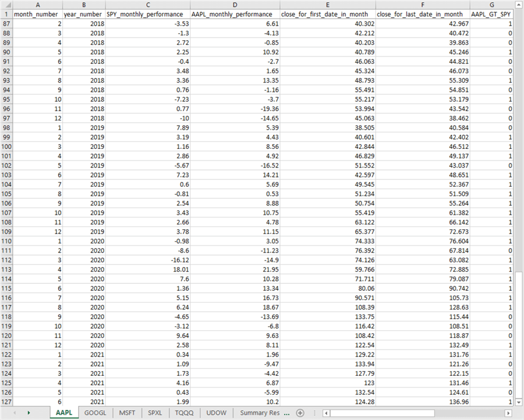Open the MSFT sheet tab
The height and width of the screenshot is (420, 524).
pyautogui.click(x=127, y=412)
